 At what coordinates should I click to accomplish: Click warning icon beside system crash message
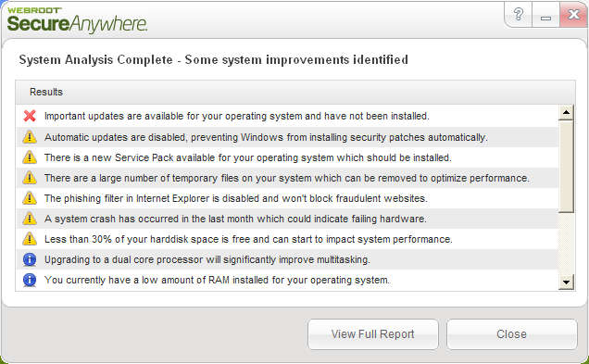pyautogui.click(x=30, y=219)
